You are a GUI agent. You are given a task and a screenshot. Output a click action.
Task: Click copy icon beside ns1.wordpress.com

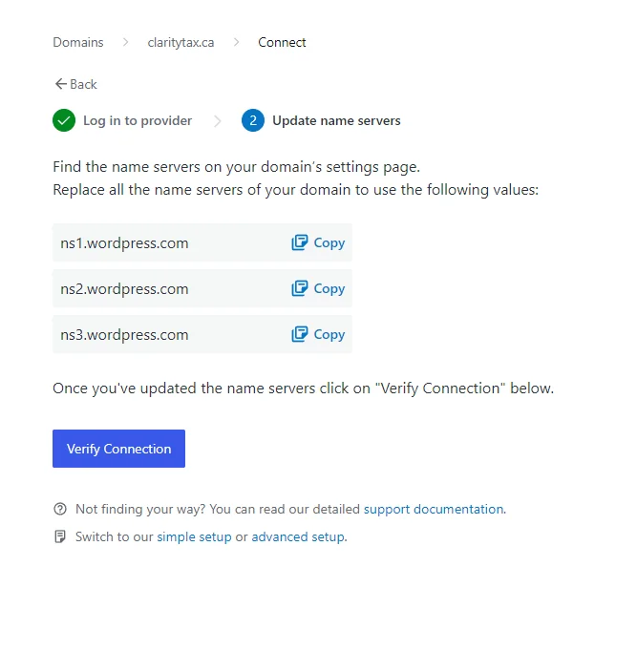click(300, 242)
